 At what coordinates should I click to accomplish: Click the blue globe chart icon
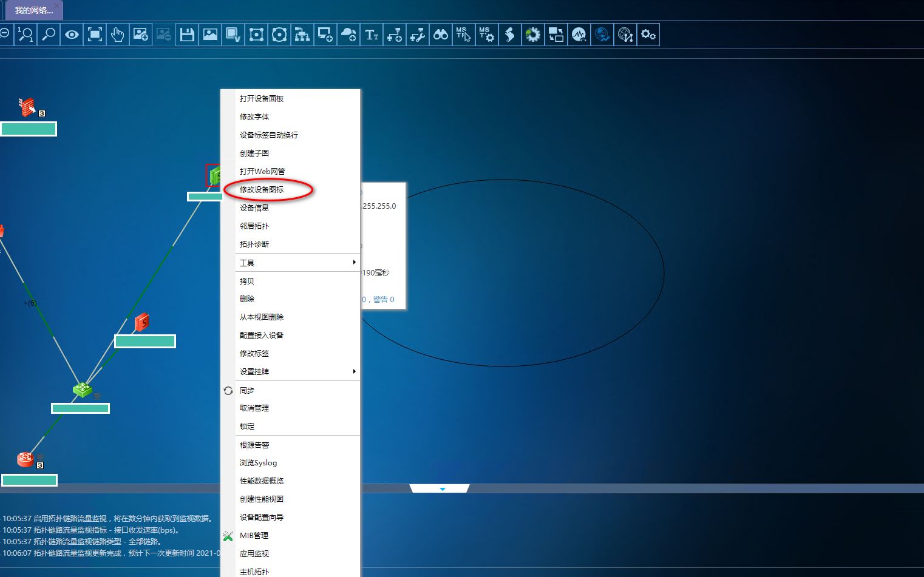point(602,35)
